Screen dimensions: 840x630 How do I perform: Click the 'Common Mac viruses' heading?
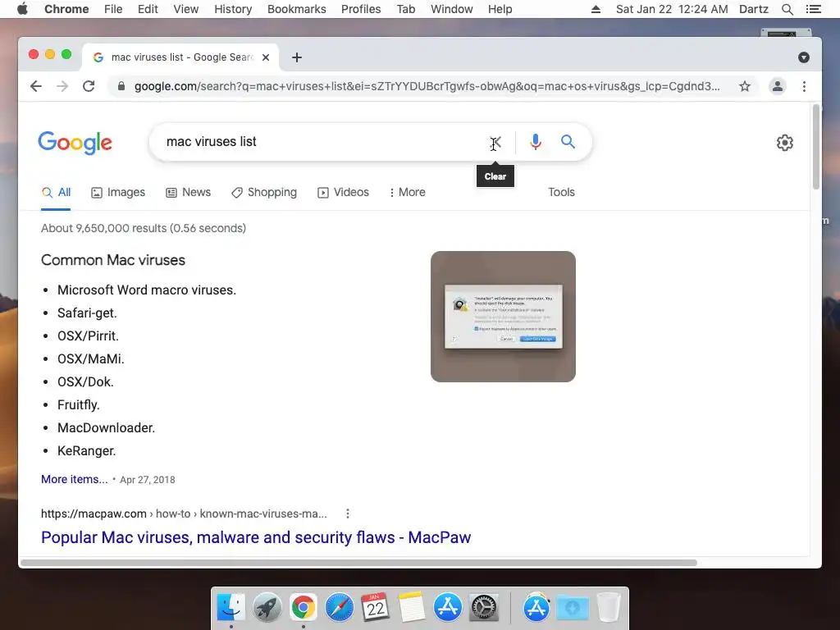point(113,260)
